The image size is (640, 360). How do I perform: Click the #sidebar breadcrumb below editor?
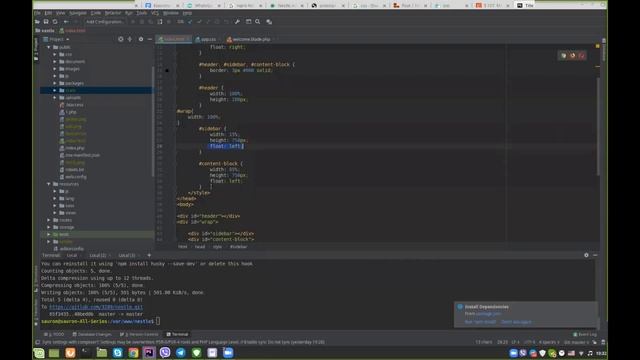tap(239, 247)
